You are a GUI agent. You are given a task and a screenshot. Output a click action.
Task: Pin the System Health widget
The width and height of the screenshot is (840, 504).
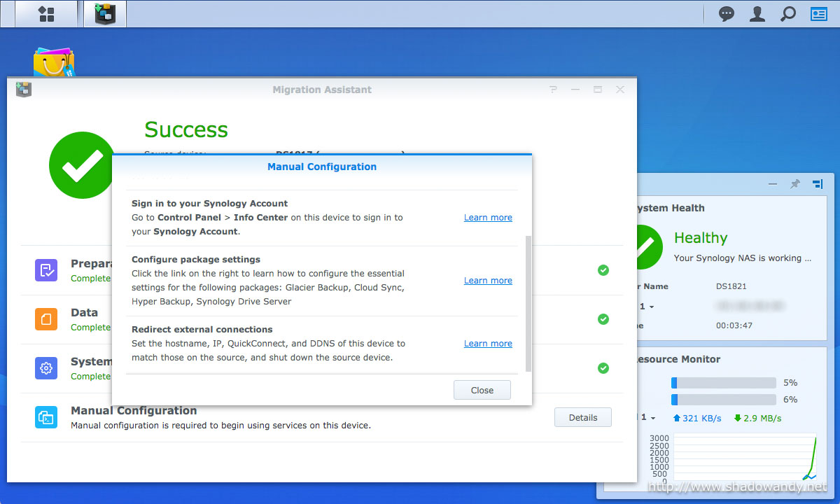click(794, 184)
